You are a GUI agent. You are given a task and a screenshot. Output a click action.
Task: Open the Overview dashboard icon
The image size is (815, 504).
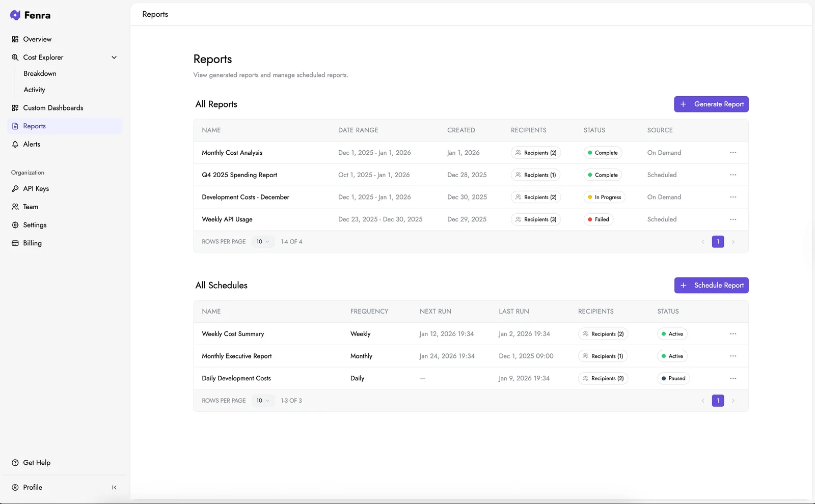pyautogui.click(x=15, y=39)
